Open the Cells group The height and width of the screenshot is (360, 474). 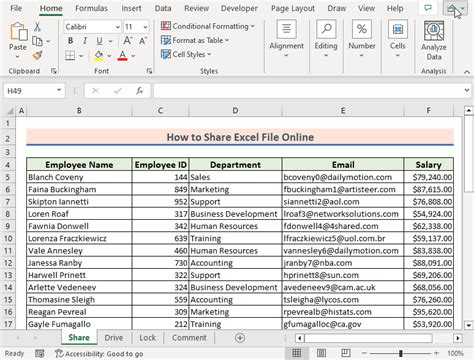point(398,39)
